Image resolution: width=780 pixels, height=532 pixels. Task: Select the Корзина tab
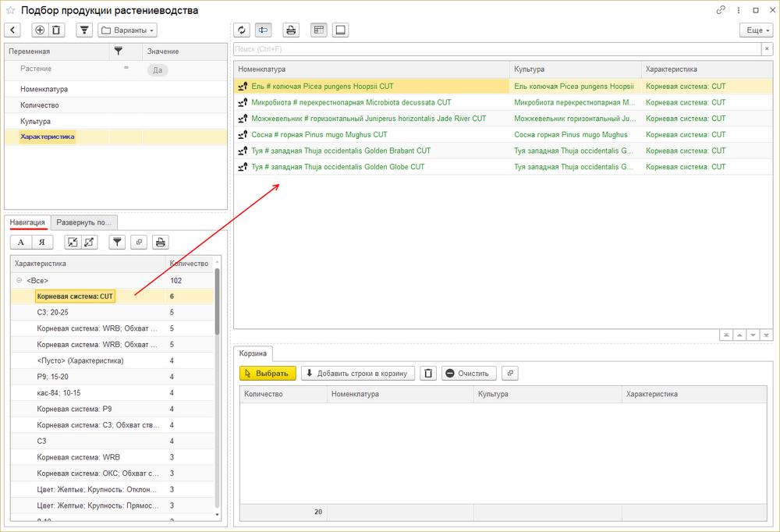[254, 353]
